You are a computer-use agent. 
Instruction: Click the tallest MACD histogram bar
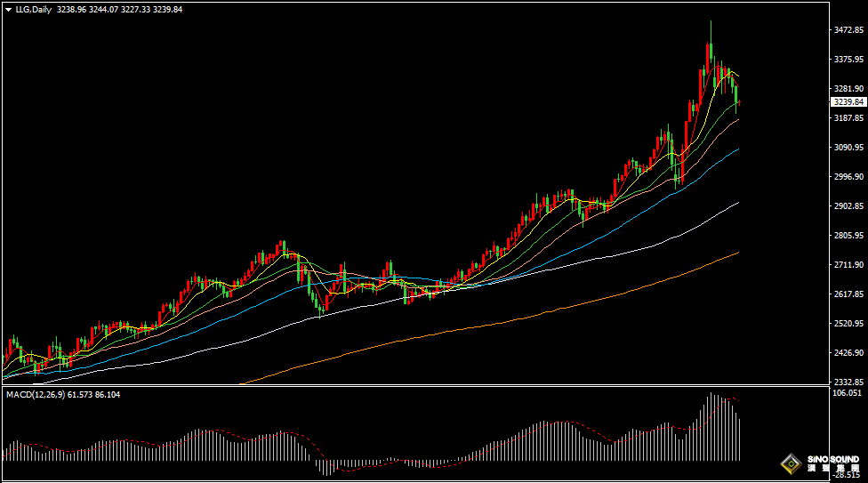click(711, 427)
